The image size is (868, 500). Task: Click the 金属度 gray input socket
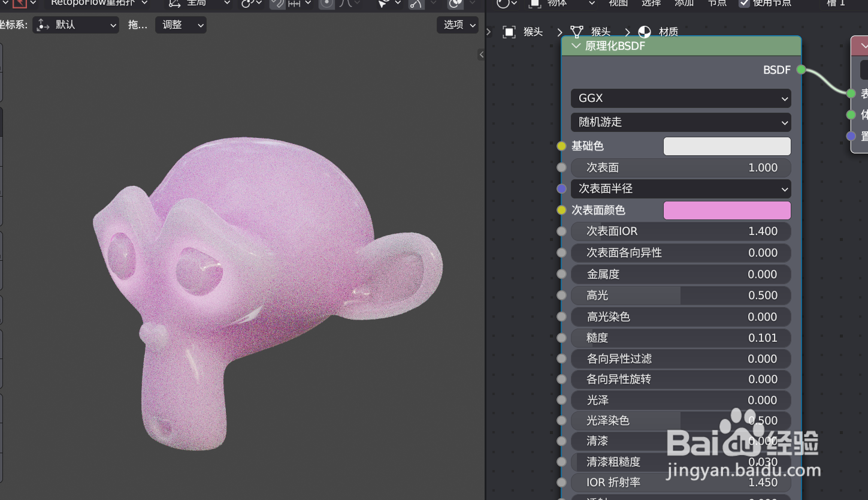(561, 274)
